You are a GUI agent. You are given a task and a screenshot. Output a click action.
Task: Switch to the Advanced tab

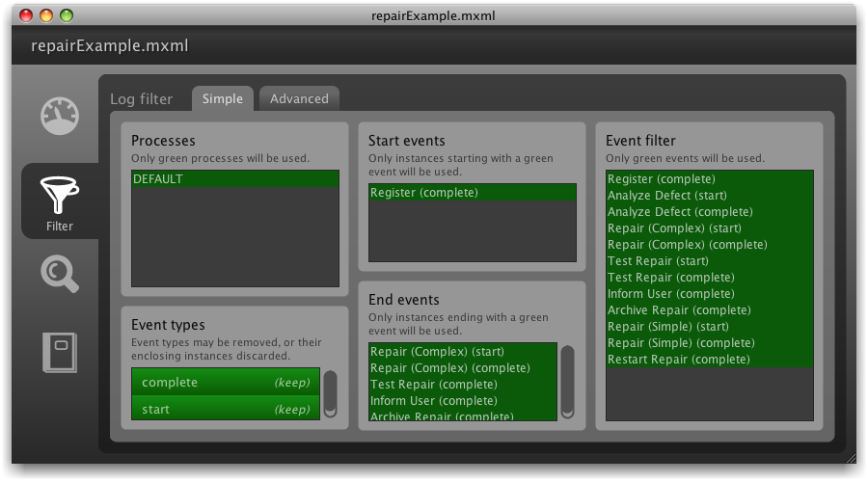(x=299, y=98)
